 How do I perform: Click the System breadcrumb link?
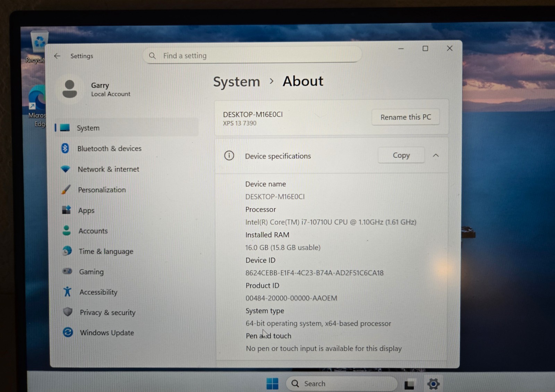[236, 82]
